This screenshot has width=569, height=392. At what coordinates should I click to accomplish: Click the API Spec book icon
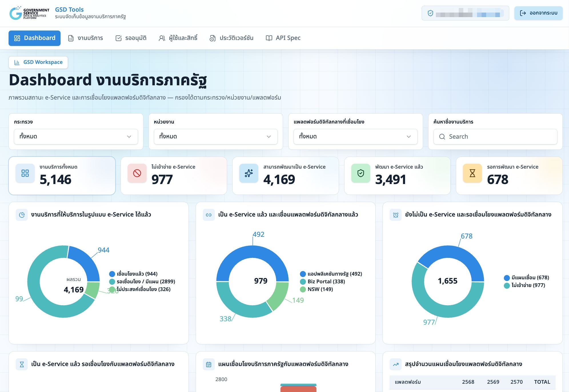click(269, 38)
